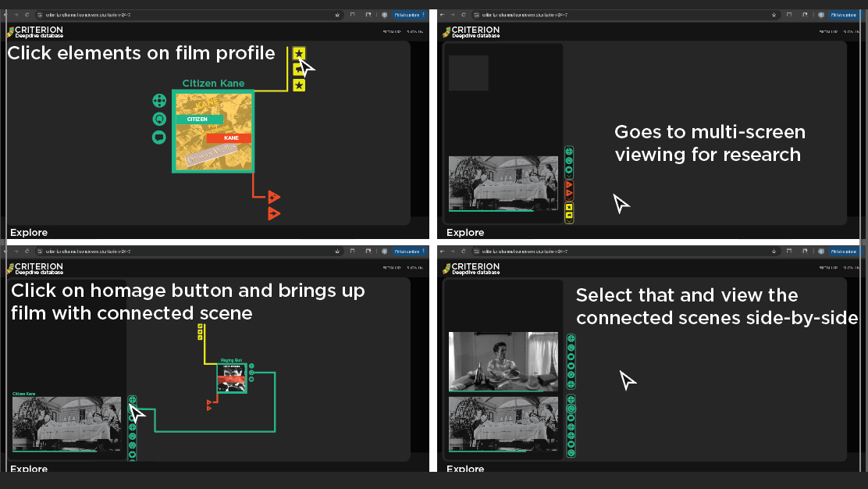Click Sign up in the multi-screen panel header
Screen dimensions: 868x489
coord(828,31)
